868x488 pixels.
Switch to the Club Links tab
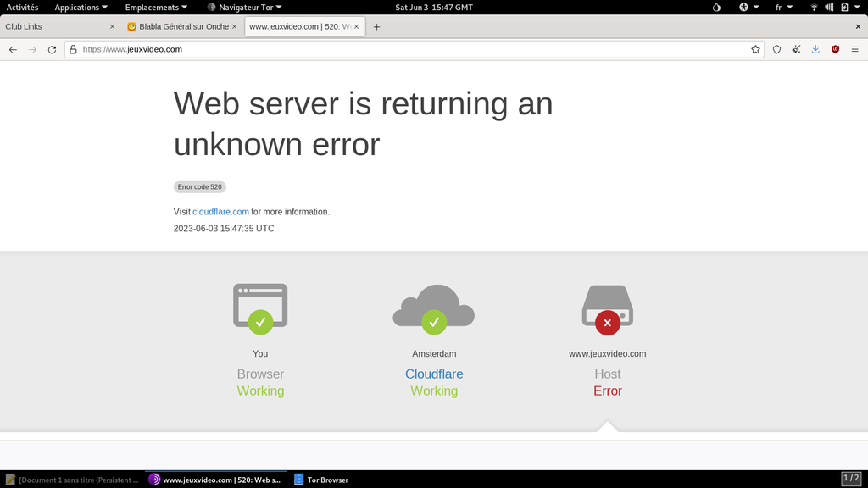60,26
